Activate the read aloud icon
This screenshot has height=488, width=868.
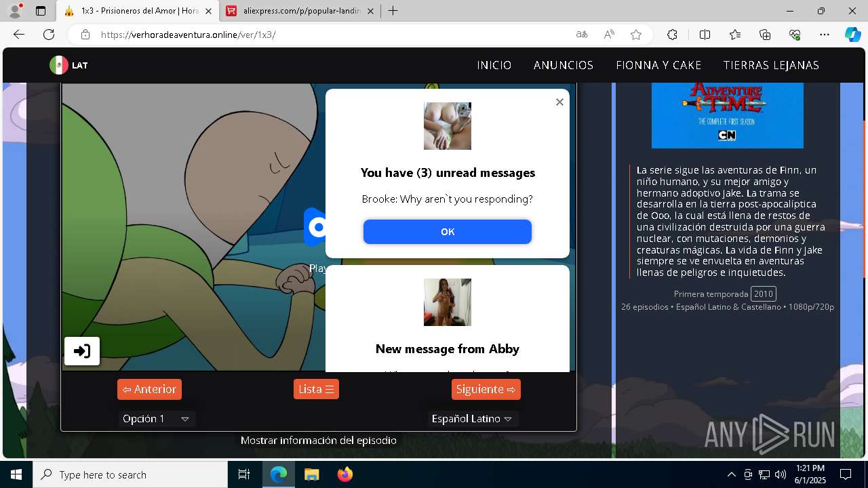(609, 35)
